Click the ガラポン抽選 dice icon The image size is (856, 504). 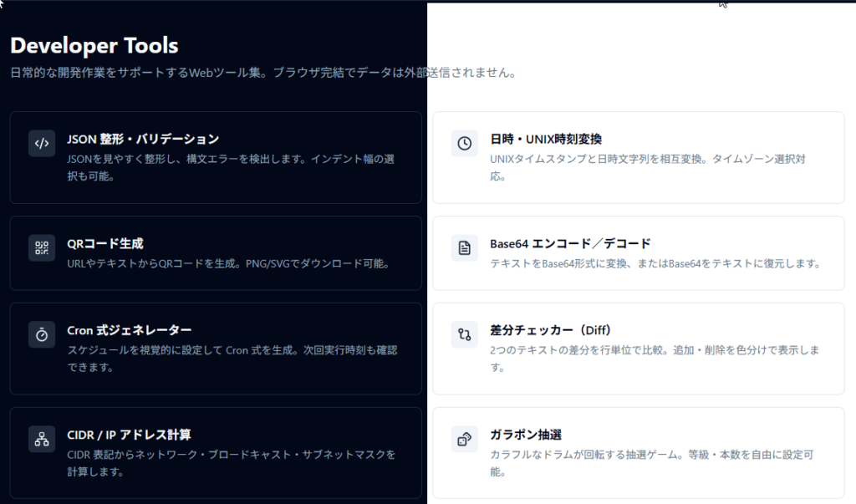pyautogui.click(x=464, y=439)
